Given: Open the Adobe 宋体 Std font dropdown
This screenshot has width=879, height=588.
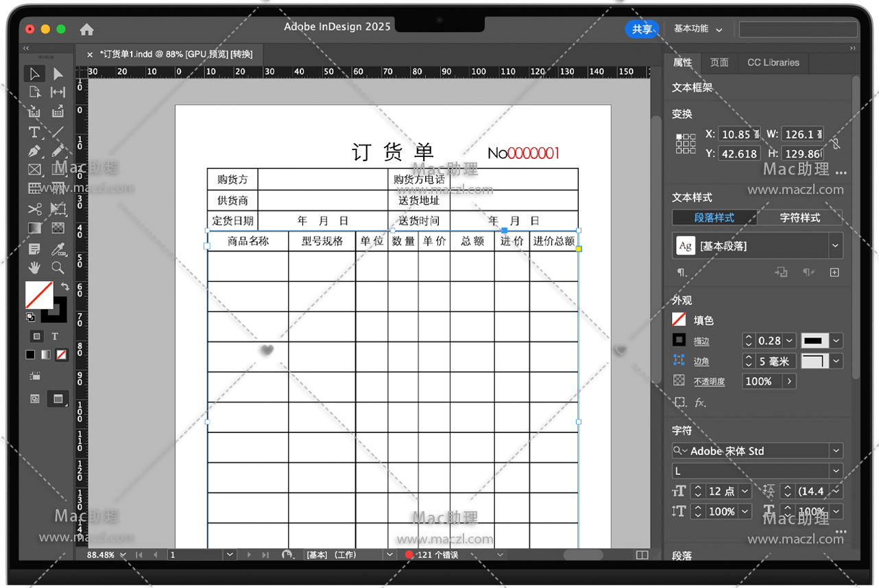Looking at the screenshot, I should pos(835,451).
